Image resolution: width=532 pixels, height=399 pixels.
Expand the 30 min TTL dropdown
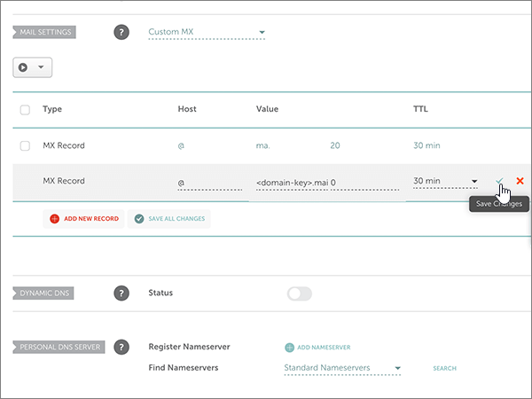tap(445, 182)
